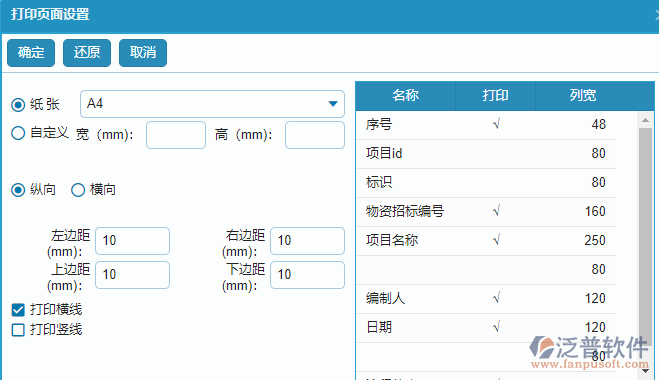This screenshot has width=659, height=380.
Task: Click the 还原 restore button
Action: pos(87,53)
